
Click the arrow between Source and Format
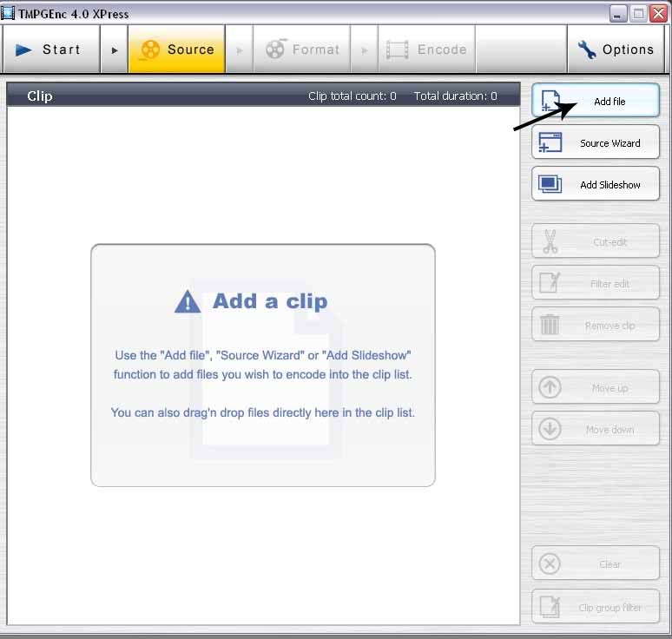coord(240,50)
